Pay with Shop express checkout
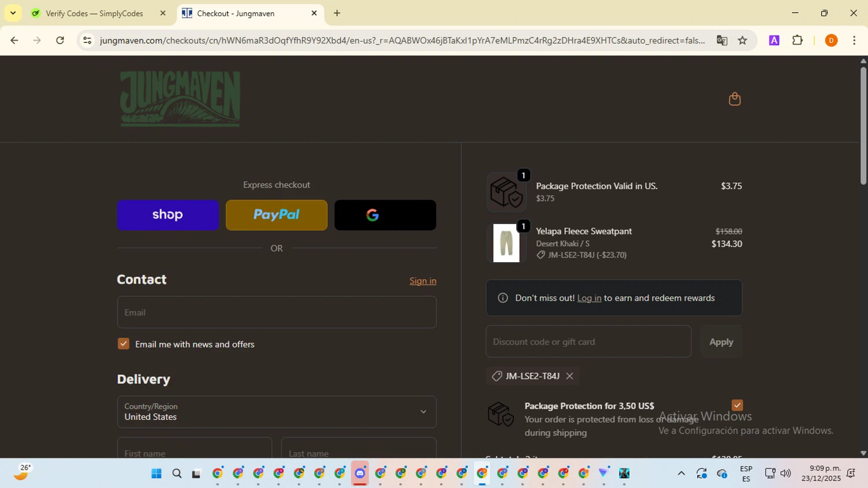The height and width of the screenshot is (488, 868). [168, 215]
